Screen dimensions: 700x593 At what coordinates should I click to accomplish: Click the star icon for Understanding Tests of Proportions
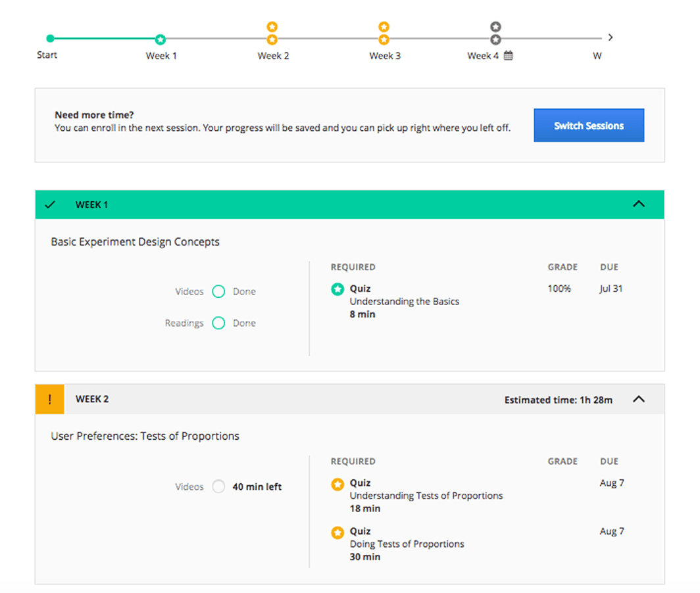[337, 484]
